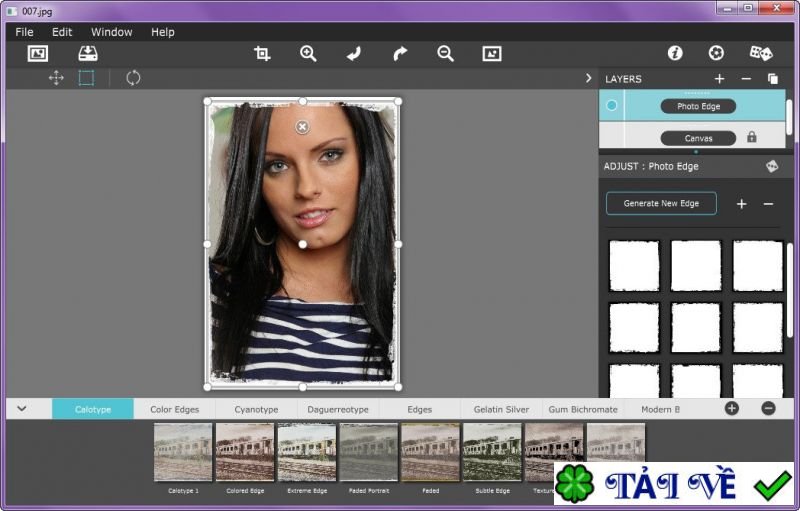Collapse the presets panel with chevron
Viewport: 800px width, 511px height.
pyautogui.click(x=22, y=408)
